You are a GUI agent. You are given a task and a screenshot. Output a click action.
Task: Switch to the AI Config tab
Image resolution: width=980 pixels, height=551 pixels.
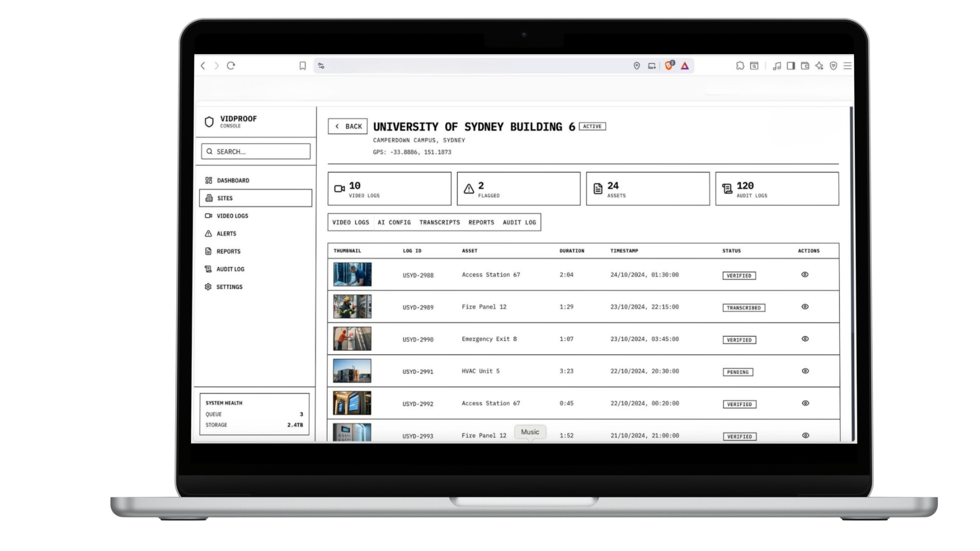(394, 222)
